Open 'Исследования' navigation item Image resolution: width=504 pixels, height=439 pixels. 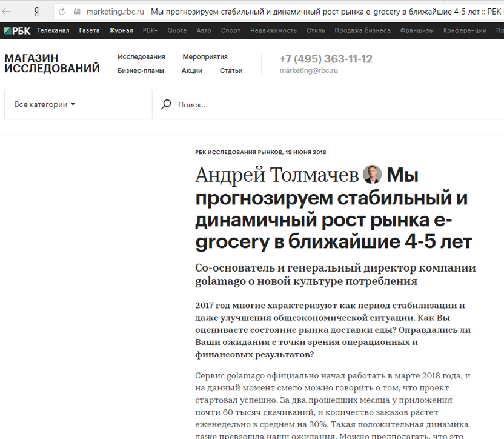[x=141, y=56]
